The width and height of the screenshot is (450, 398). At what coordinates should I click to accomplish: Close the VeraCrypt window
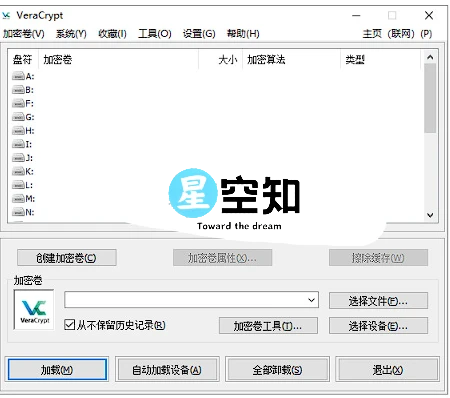click(429, 15)
